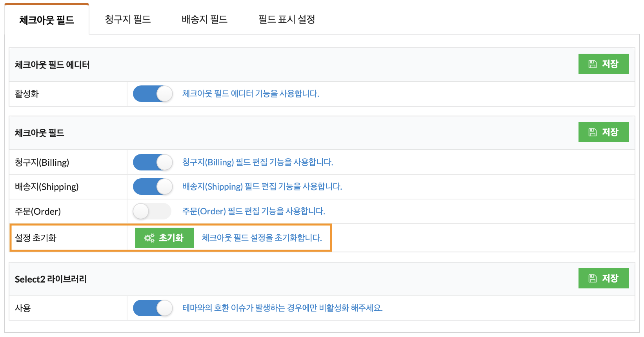
Task: Toggle the 활성화 switch off
Action: (153, 94)
